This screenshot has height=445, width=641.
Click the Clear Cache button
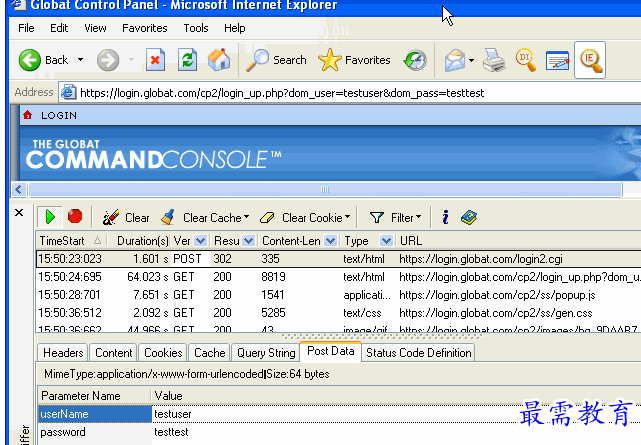point(201,217)
